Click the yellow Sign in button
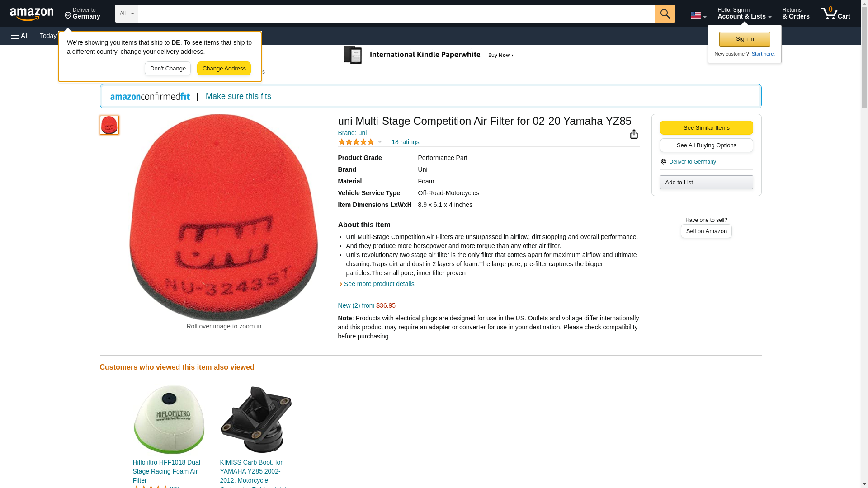Screen dimensions: 868x488 tap(745, 39)
